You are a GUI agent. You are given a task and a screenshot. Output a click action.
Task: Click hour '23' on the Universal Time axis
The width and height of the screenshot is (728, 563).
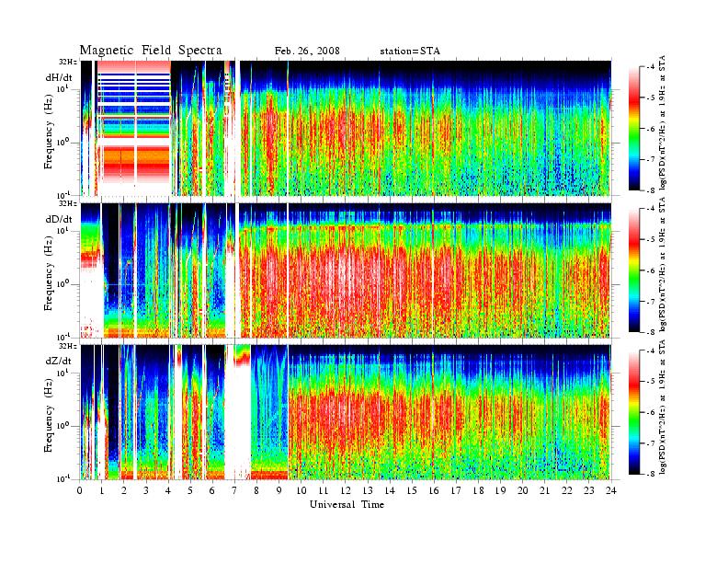coord(588,491)
